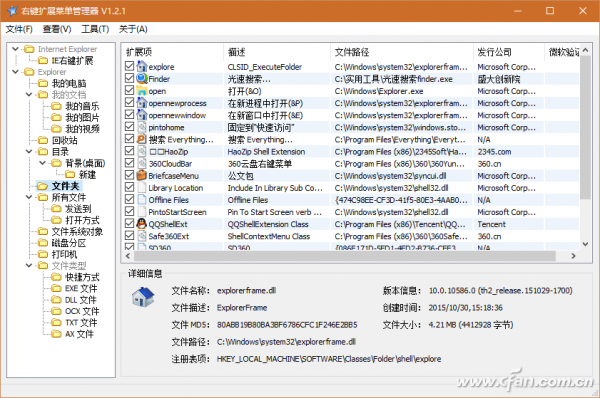Toggle the open item checkbox

pyautogui.click(x=130, y=90)
